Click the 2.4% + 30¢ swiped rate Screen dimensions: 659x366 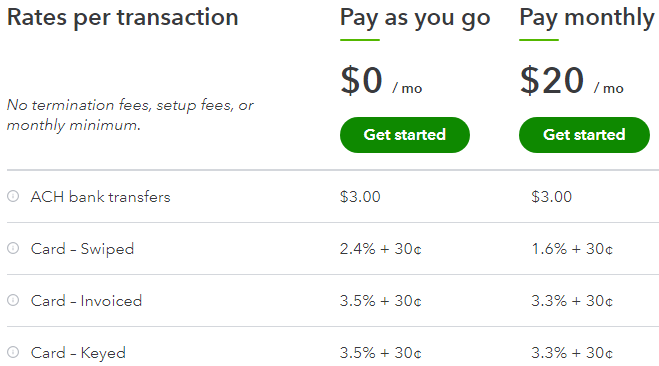point(380,249)
